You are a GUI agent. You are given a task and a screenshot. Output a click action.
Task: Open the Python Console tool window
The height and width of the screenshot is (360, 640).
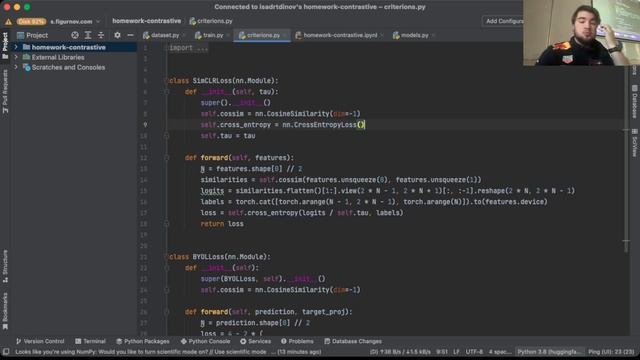pyautogui.click(x=205, y=341)
